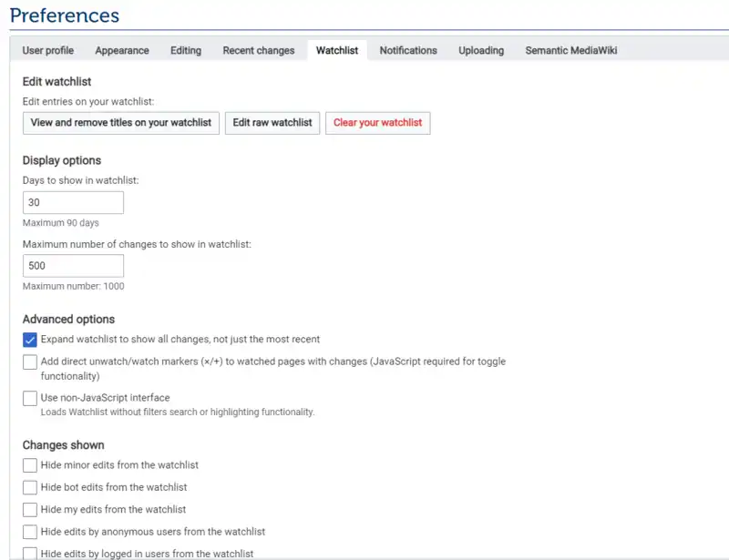Click the Watchlist tab
Viewport: 729px width, 560px height.
336,50
